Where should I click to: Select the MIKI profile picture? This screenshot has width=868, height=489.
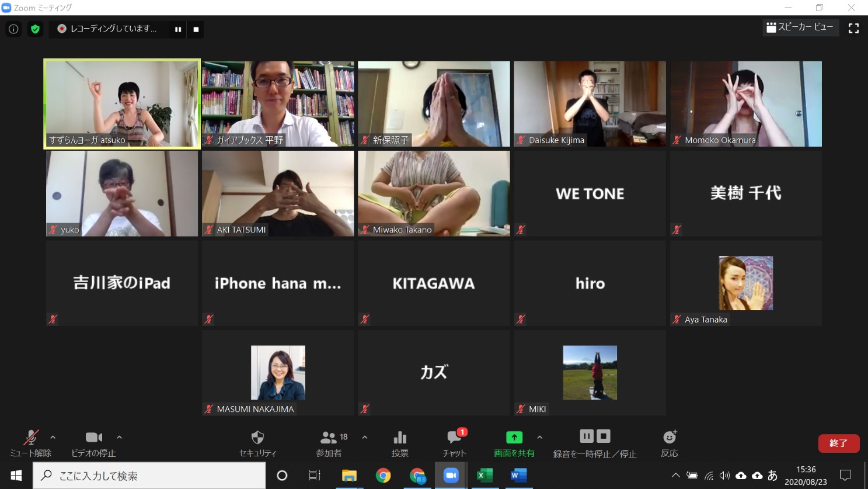point(590,373)
